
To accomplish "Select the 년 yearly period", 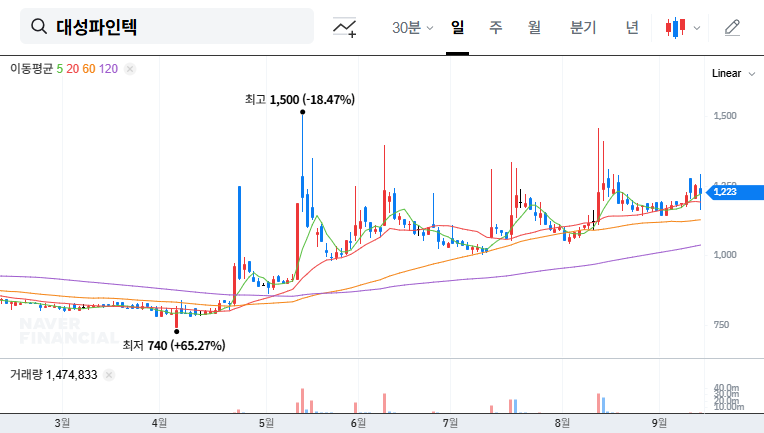I will [x=632, y=28].
